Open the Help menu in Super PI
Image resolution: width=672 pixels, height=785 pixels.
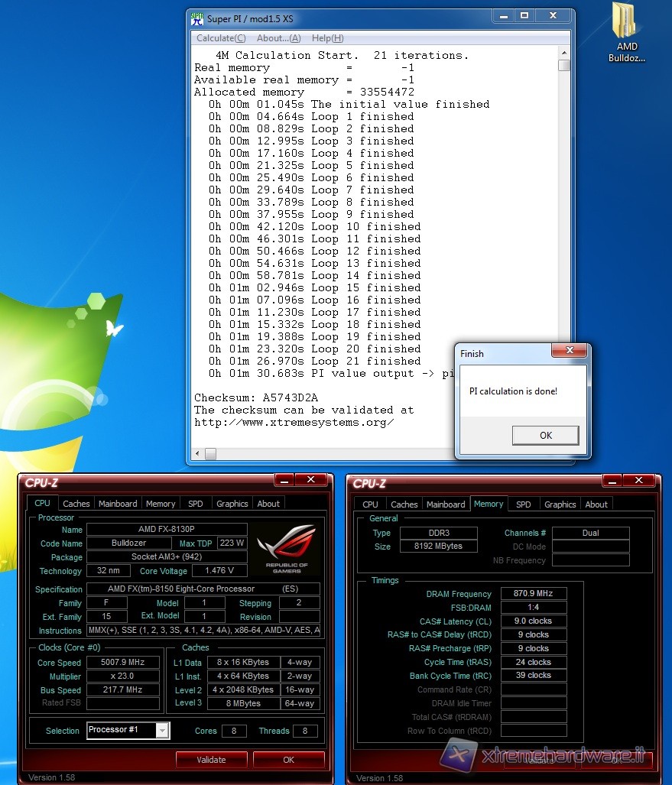(327, 38)
